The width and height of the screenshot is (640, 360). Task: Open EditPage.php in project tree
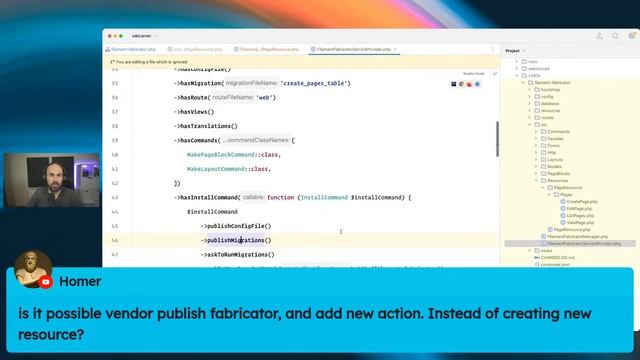click(x=576, y=209)
